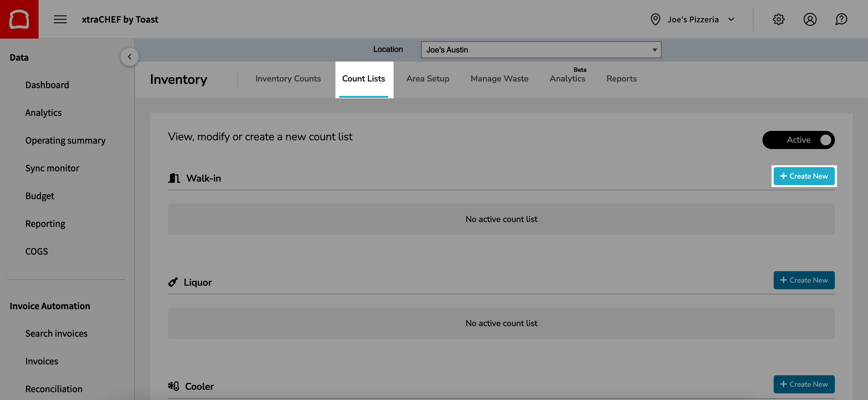
Task: Switch to the Inventory Counts tab
Action: pos(288,79)
